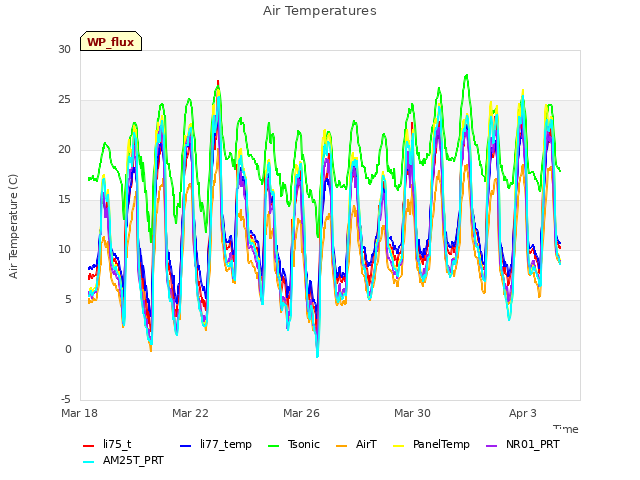Click the green Tsonic legend swatch
The height and width of the screenshot is (480, 640).
pyautogui.click(x=273, y=446)
